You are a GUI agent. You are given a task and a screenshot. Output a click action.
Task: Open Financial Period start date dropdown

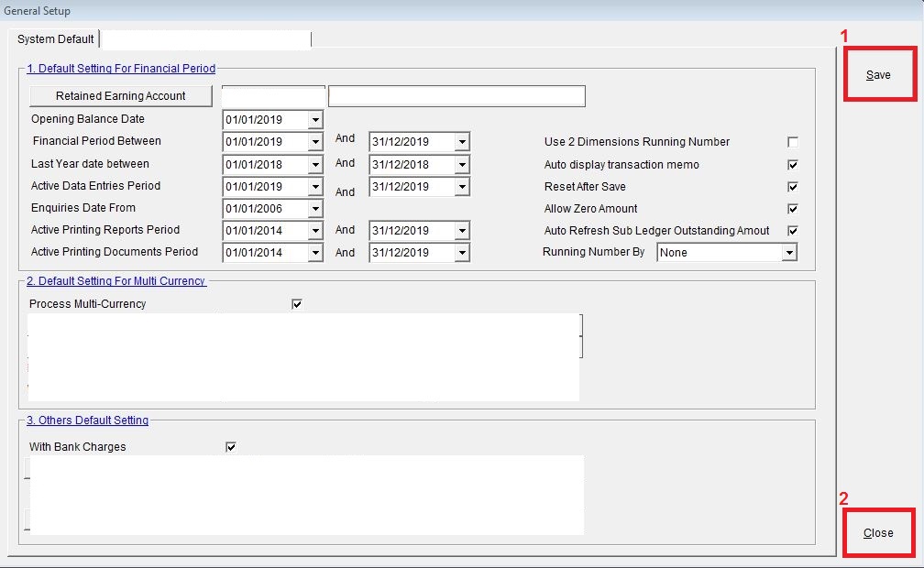pyautogui.click(x=315, y=142)
